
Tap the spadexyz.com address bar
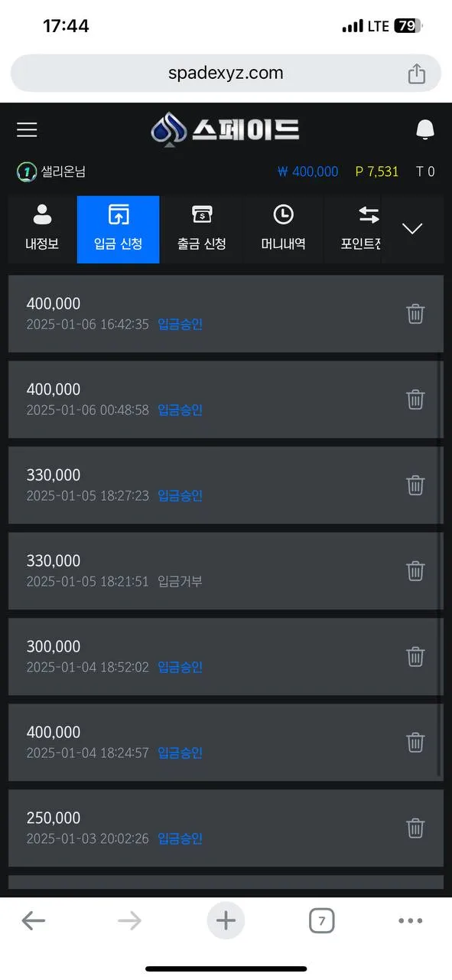click(x=226, y=73)
